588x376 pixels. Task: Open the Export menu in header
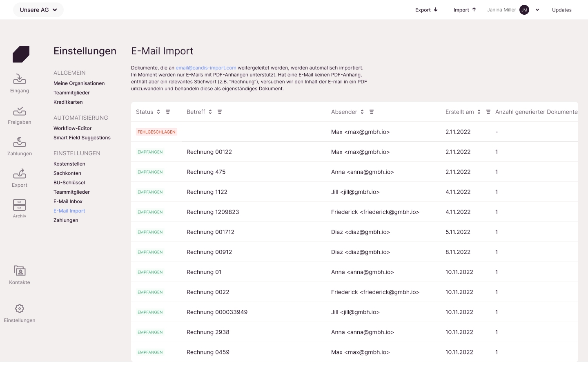(426, 10)
